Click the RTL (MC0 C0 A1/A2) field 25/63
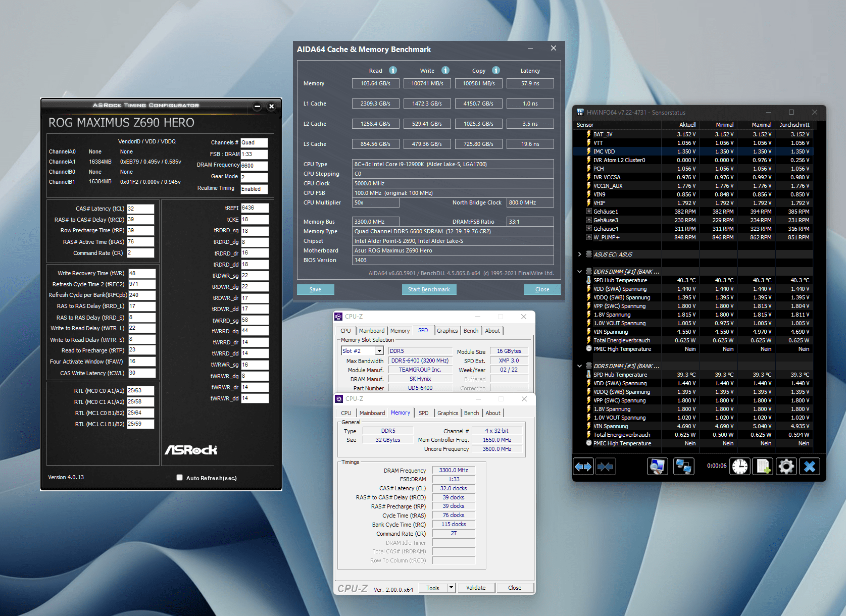 click(x=140, y=391)
